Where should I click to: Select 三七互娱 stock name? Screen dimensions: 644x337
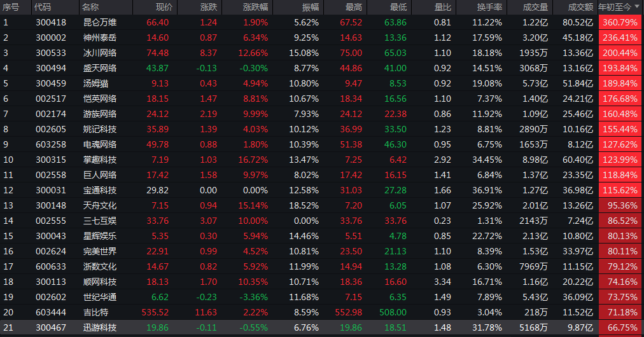coord(100,221)
